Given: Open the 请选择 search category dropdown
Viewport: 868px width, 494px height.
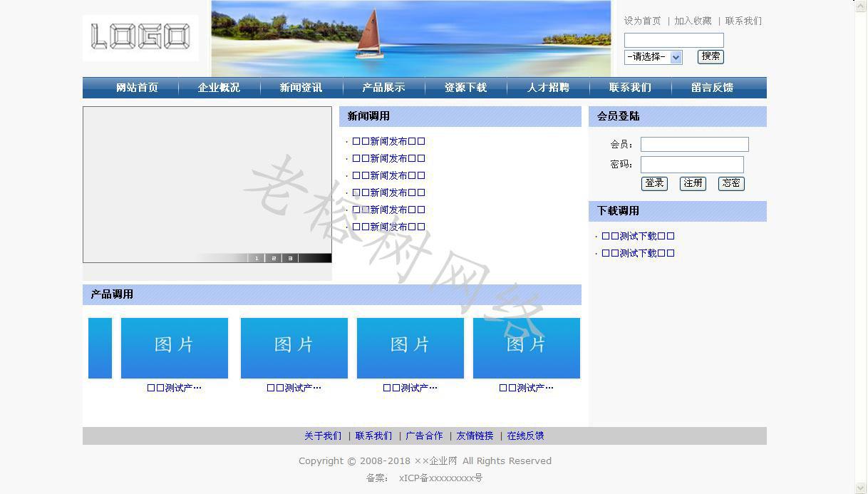Looking at the screenshot, I should (653, 57).
